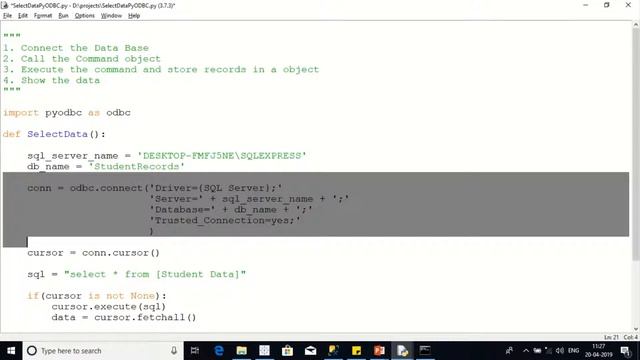
Task: Click the Cortana search circle icon
Action: [x=32, y=351]
